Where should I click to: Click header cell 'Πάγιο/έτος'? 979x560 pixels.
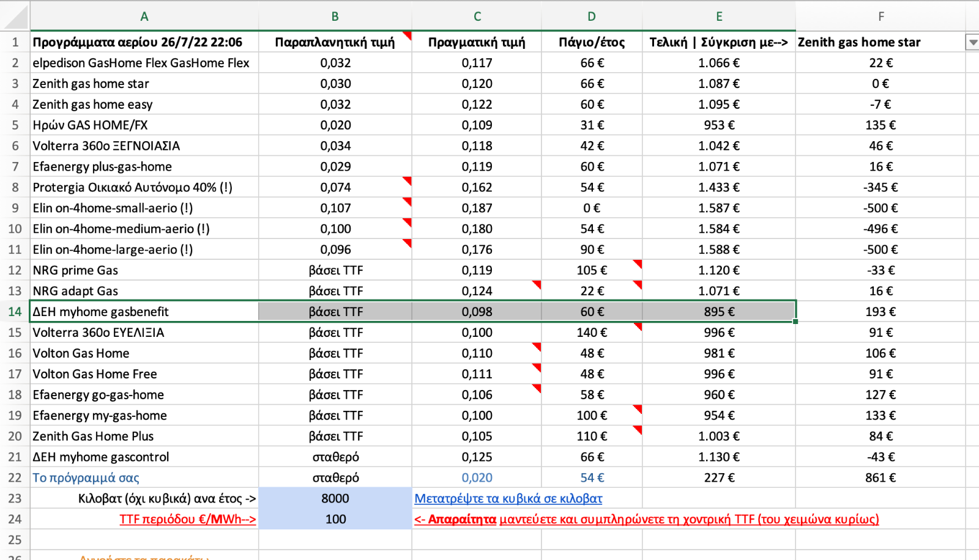[592, 42]
